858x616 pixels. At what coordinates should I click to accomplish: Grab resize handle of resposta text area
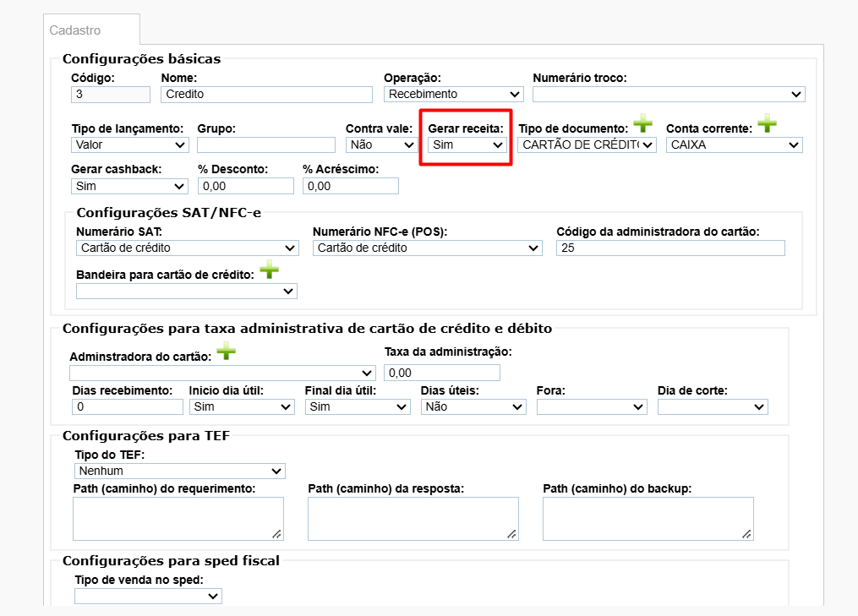click(511, 535)
